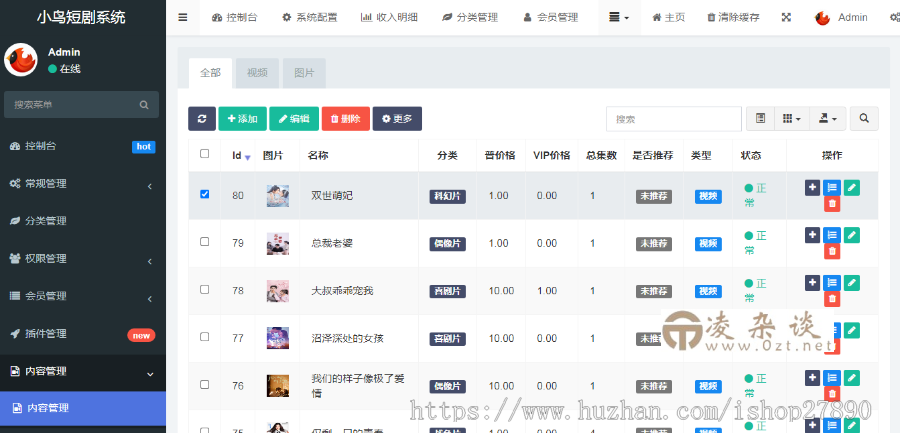Screen dimensions: 900x433
Task: Open the top bar list dropdown menu
Action: (x=619, y=17)
